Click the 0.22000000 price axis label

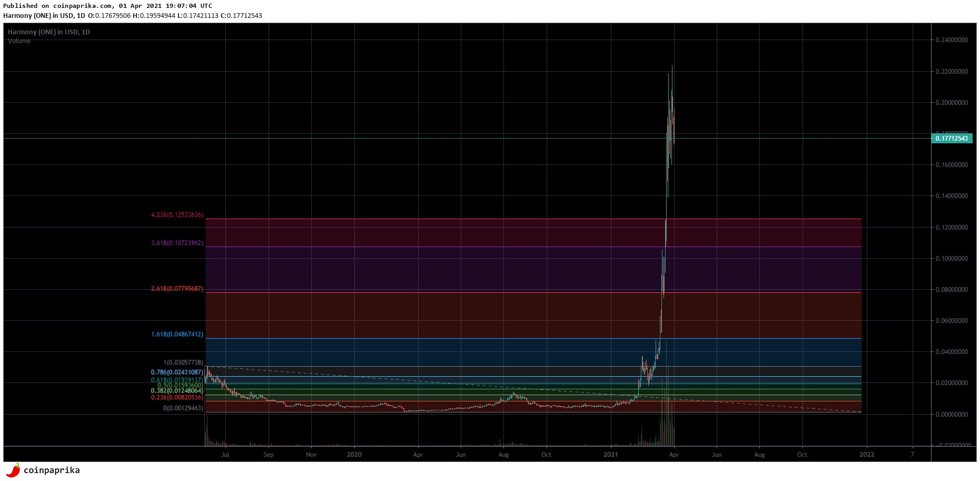(952, 72)
